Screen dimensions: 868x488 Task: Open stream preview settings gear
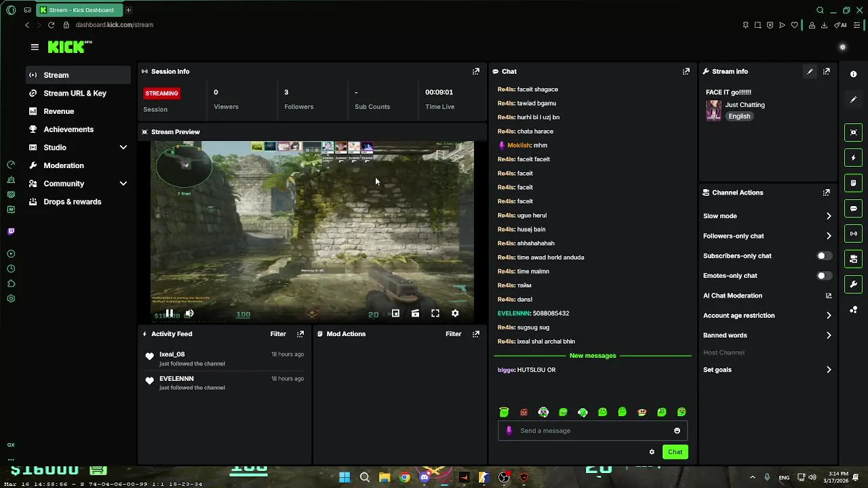(x=455, y=313)
